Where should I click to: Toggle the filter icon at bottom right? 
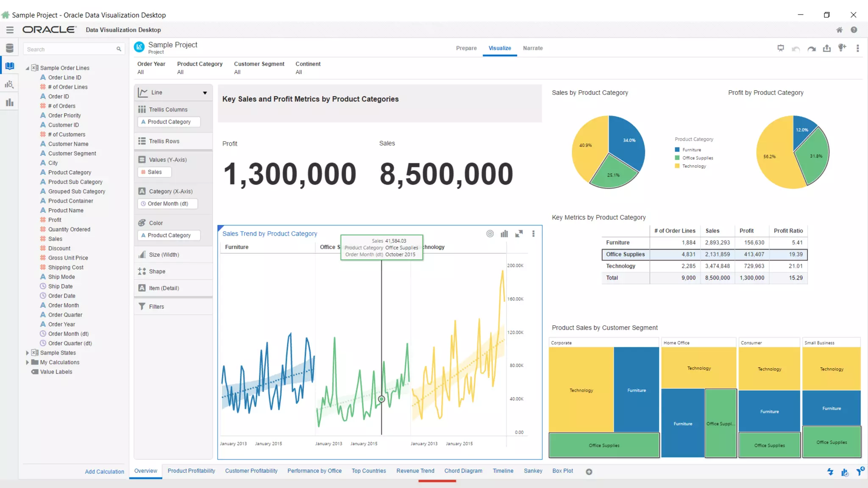click(x=859, y=471)
